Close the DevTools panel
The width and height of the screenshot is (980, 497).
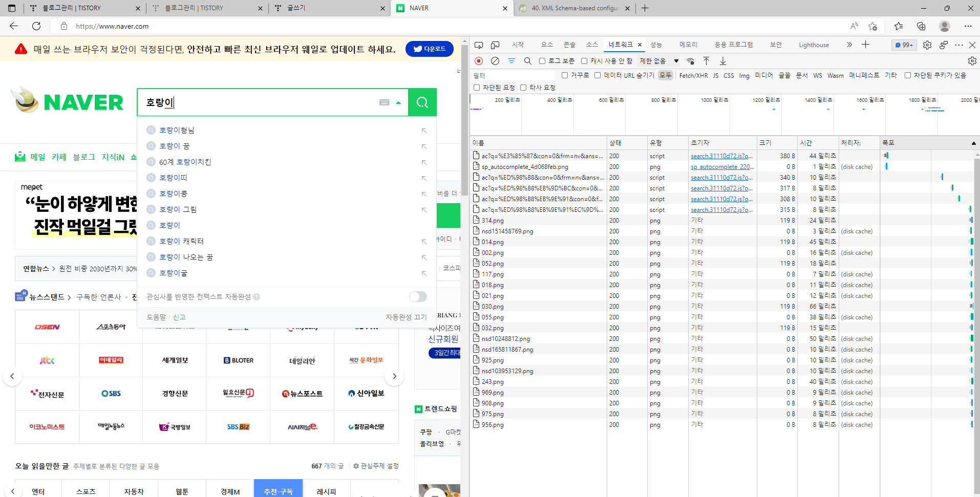point(972,45)
